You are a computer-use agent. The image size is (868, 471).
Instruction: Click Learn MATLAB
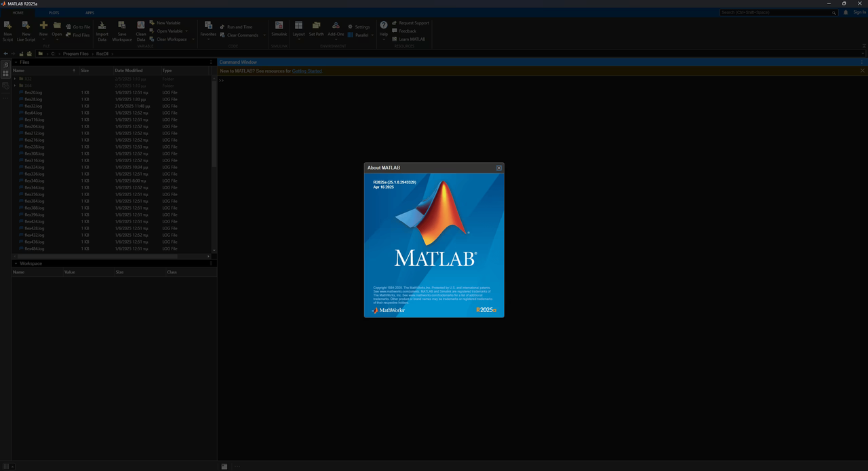point(409,39)
